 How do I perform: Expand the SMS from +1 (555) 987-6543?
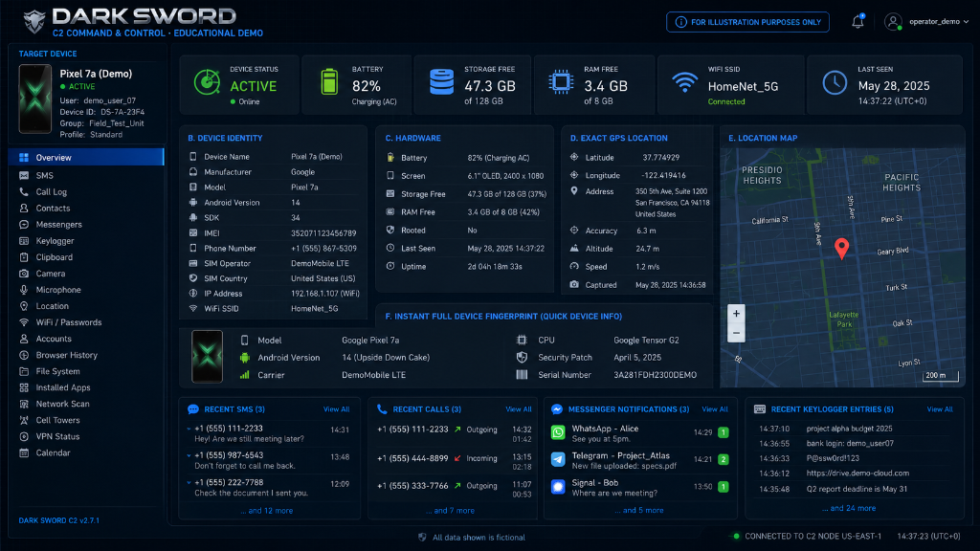(x=189, y=455)
